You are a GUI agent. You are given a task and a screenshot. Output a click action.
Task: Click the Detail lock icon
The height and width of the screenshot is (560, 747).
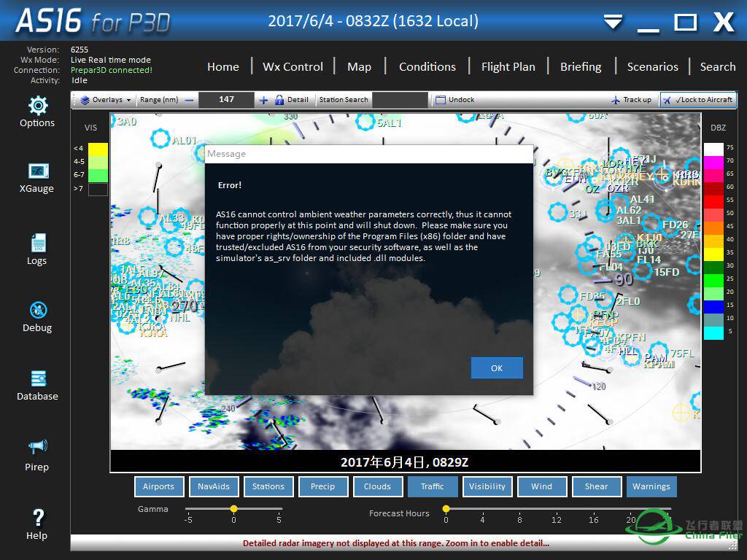(279, 100)
